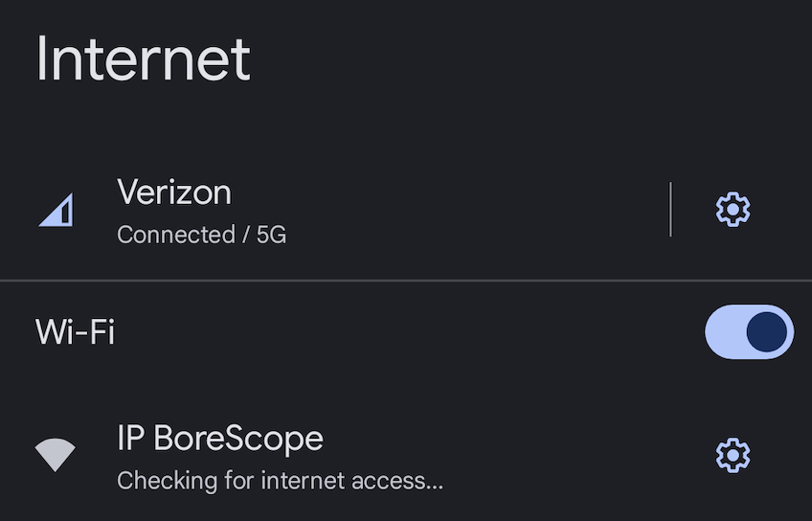The width and height of the screenshot is (812, 521).
Task: Open IP BoreScope network settings gear
Action: [733, 455]
